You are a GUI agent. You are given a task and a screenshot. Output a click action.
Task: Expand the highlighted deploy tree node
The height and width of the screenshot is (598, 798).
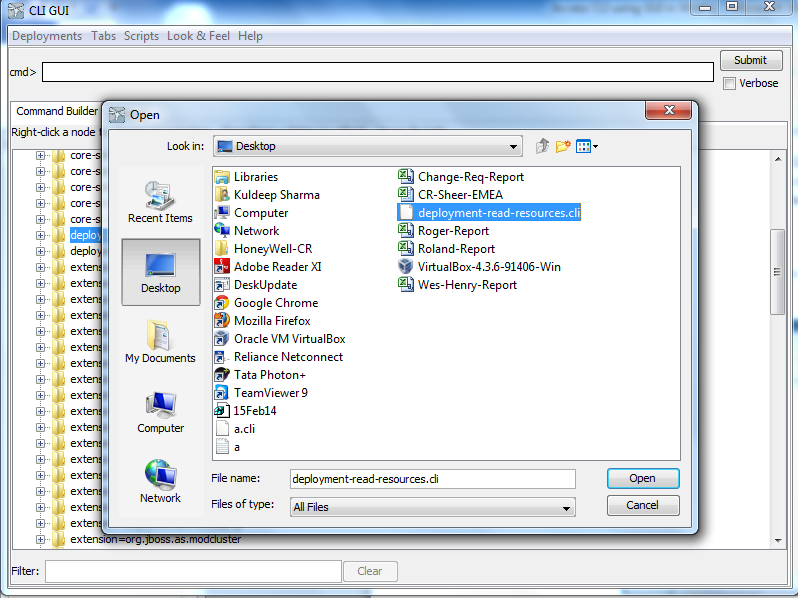tap(40, 235)
